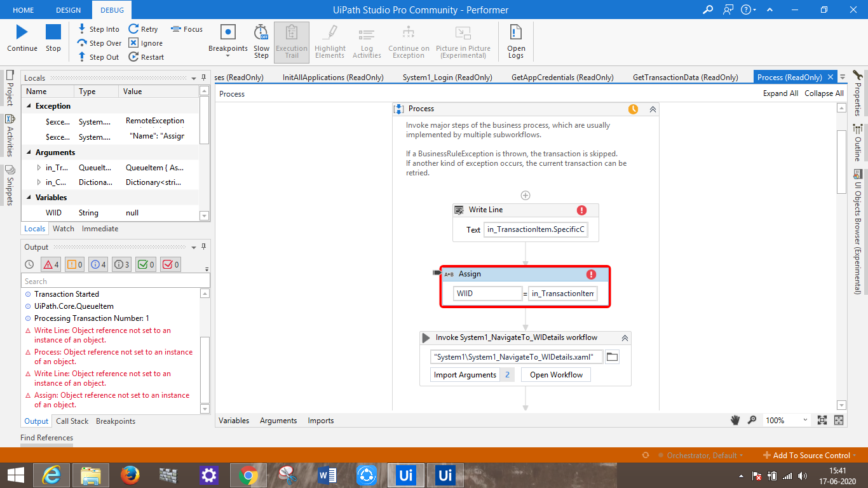Click the Output panel Search field
The height and width of the screenshot is (488, 868).
[x=116, y=281]
